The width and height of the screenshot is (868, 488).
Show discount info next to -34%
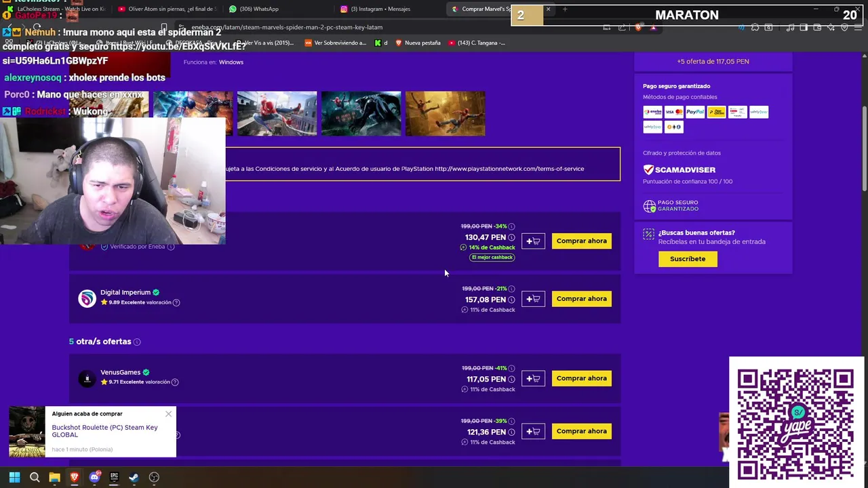pos(511,226)
